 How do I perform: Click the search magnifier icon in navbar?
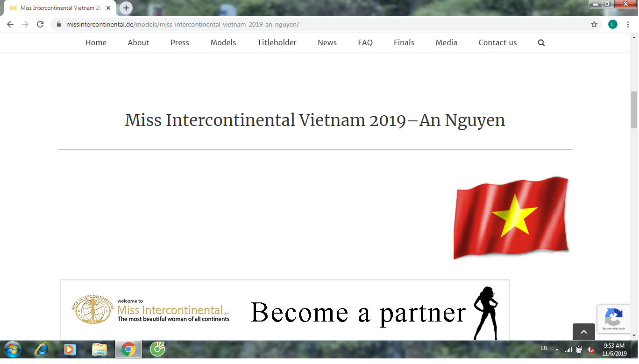tap(541, 42)
